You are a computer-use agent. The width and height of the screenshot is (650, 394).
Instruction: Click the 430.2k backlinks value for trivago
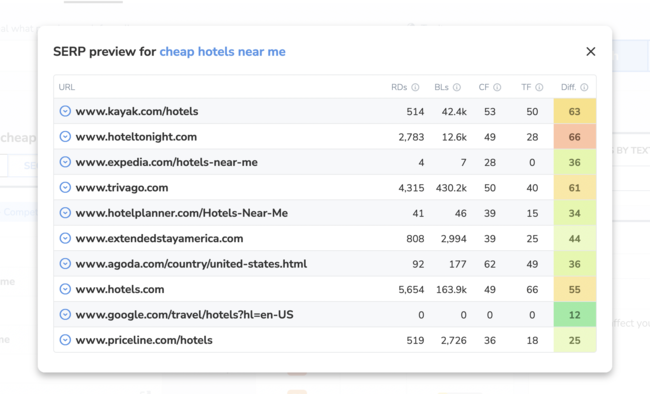(451, 188)
